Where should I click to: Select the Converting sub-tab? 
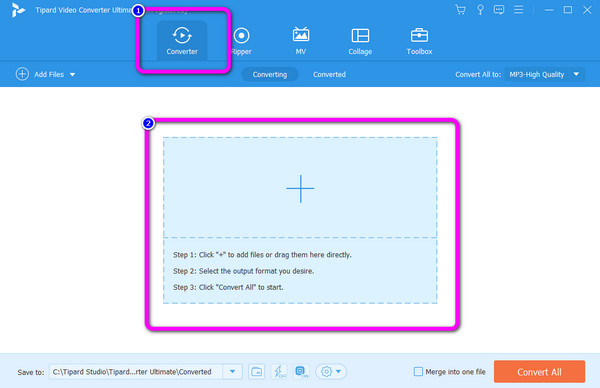click(x=270, y=74)
